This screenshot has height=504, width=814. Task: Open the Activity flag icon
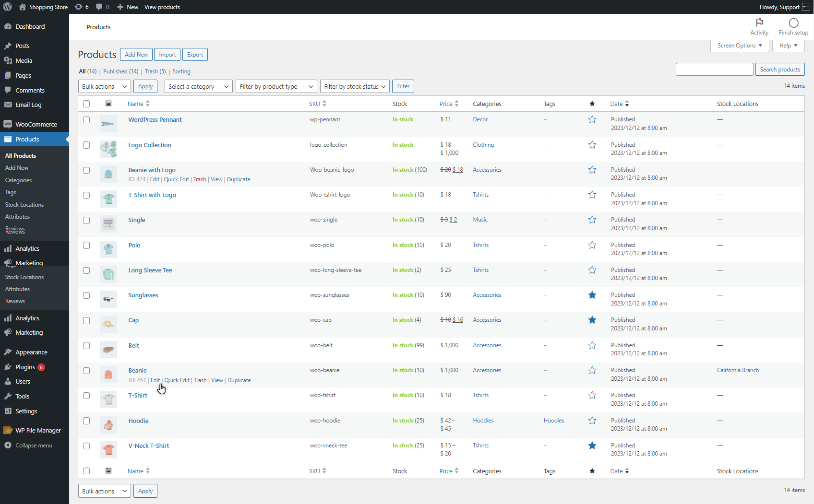759,23
